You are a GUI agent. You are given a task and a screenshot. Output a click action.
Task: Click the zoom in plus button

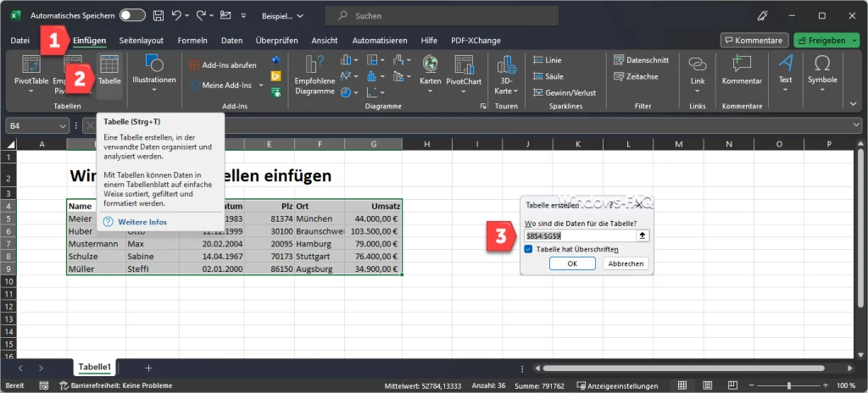coord(826,385)
